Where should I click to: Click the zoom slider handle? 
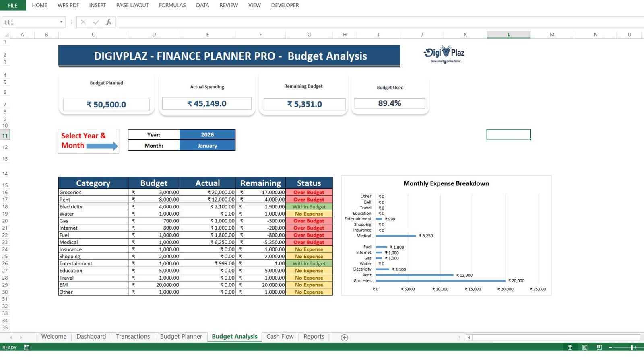(632, 347)
